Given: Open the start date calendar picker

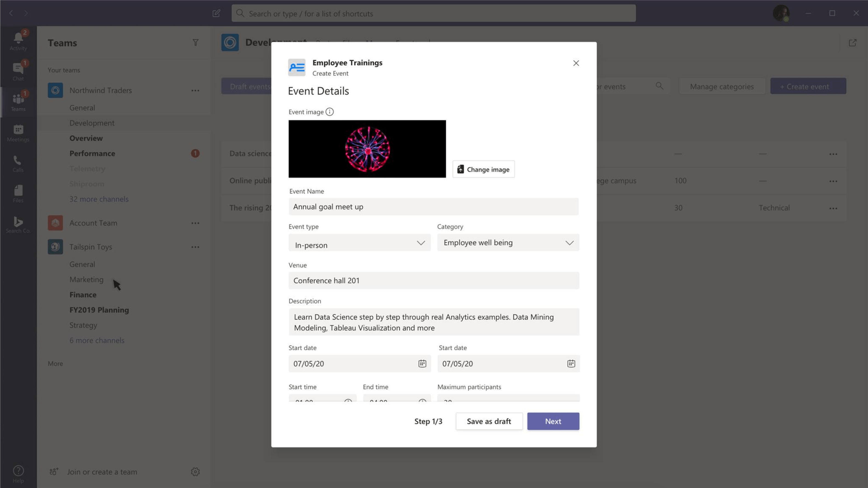Looking at the screenshot, I should [422, 364].
